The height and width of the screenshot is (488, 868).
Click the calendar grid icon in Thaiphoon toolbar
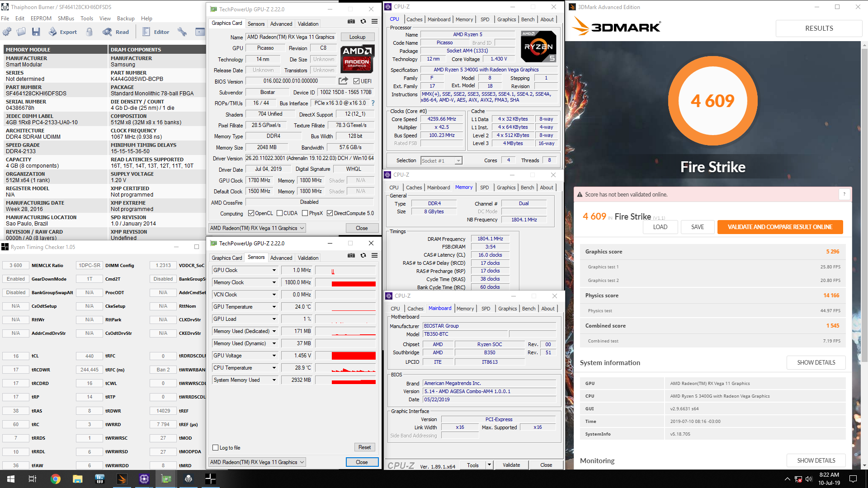point(200,32)
